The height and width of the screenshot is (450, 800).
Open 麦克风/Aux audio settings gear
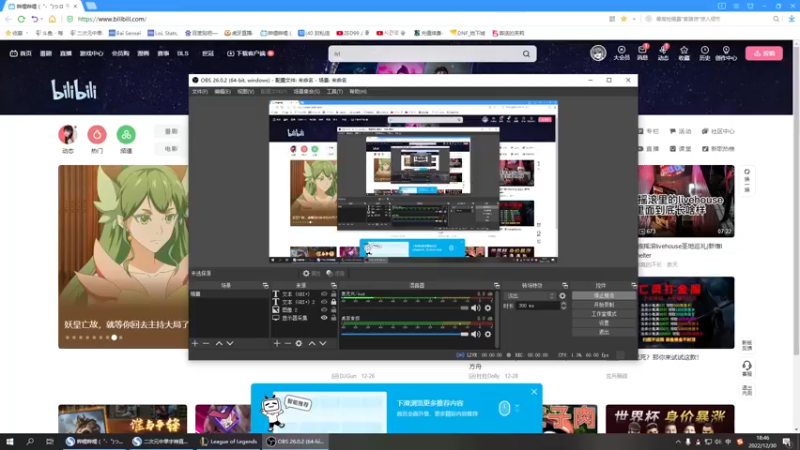pos(488,308)
